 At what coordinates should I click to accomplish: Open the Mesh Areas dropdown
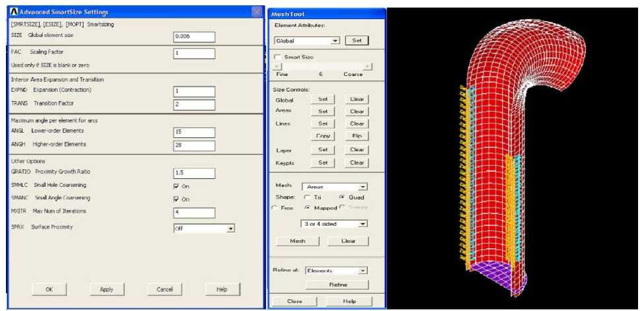[334, 187]
